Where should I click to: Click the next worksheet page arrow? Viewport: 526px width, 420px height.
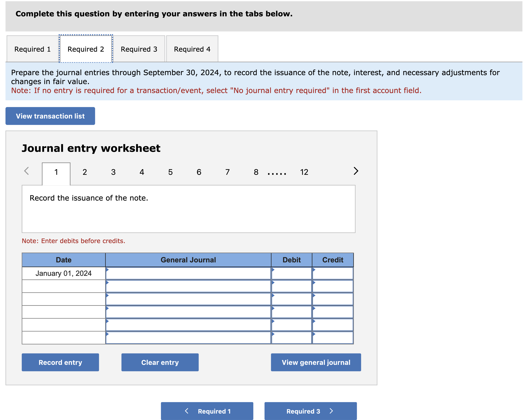356,171
